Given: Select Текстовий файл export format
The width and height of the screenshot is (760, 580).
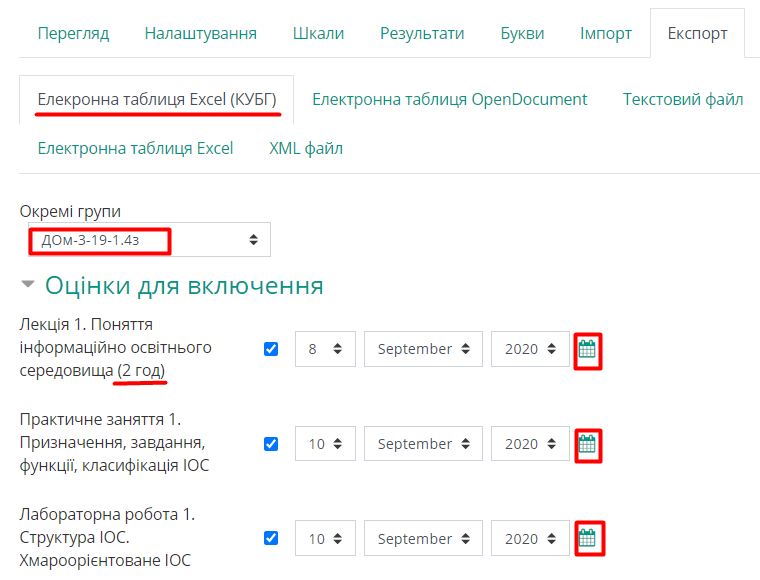Looking at the screenshot, I should pyautogui.click(x=683, y=99).
